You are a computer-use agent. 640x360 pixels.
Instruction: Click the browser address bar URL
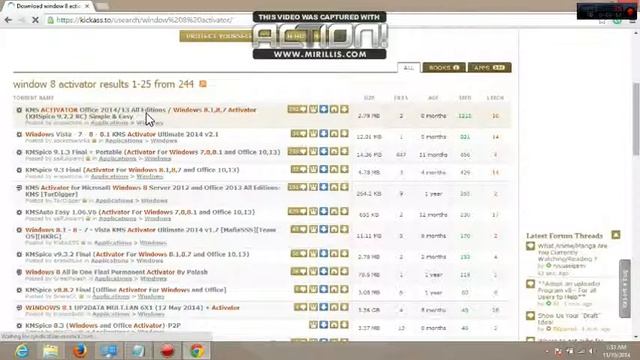click(144, 20)
